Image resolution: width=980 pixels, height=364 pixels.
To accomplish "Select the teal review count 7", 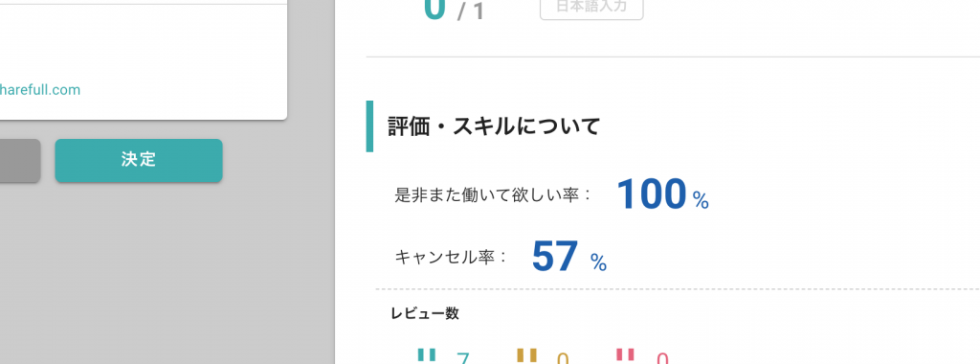I will tap(463, 358).
